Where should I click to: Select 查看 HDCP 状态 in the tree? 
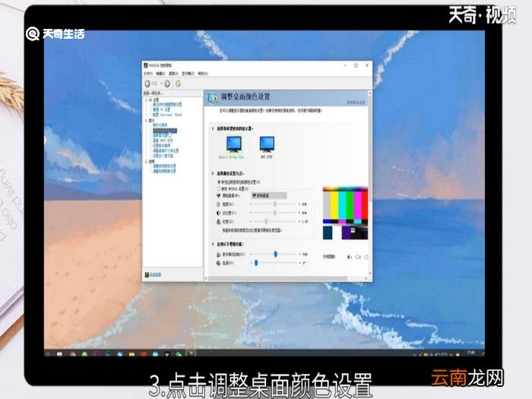(x=163, y=140)
